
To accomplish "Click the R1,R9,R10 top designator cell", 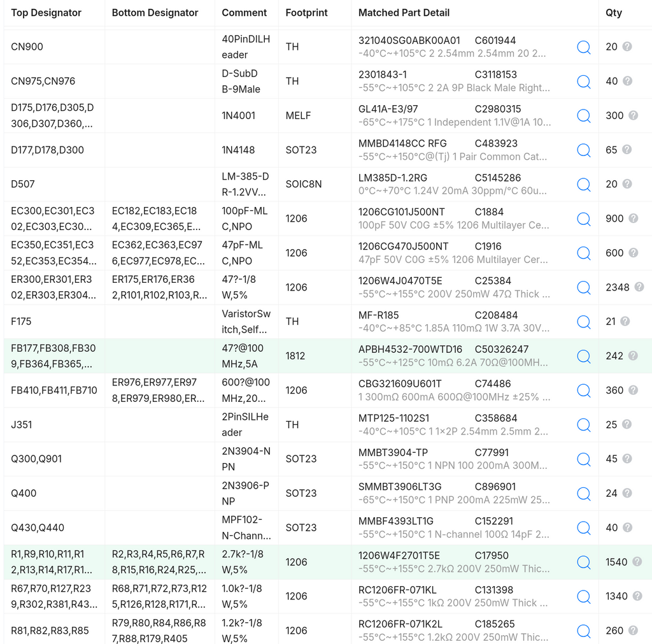I will [55, 562].
